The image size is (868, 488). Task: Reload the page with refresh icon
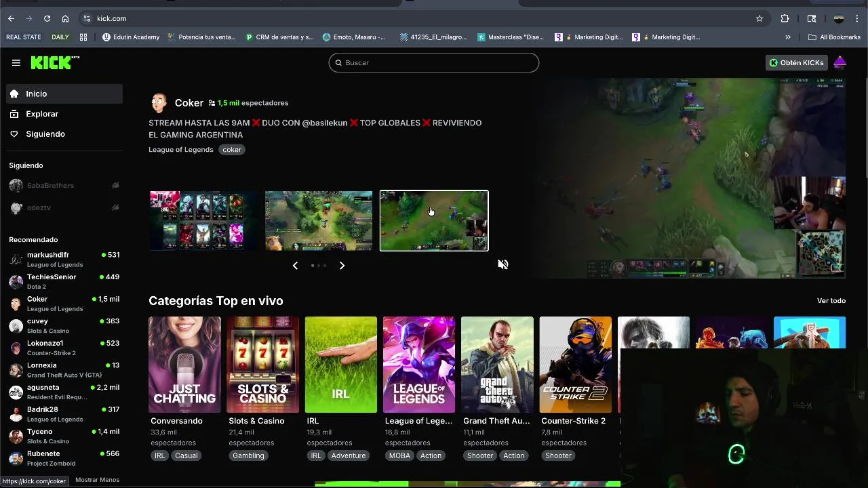47,18
